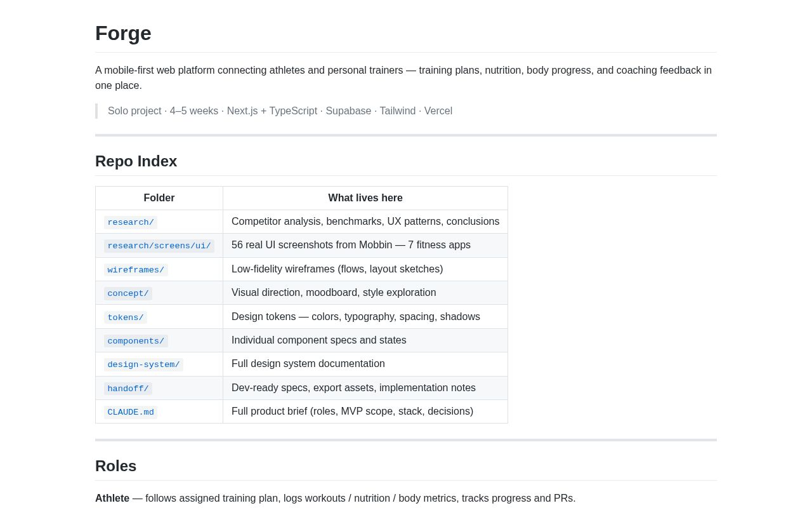The image size is (812, 508).
Task: Open the components/ folder link
Action: [x=136, y=341]
